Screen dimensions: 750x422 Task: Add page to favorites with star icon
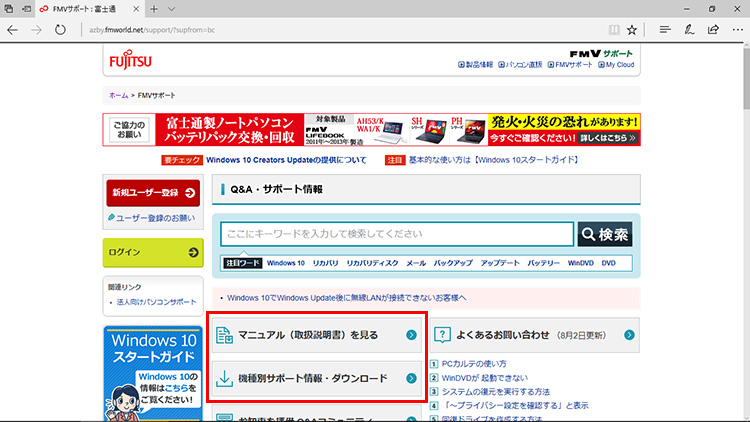click(x=631, y=30)
